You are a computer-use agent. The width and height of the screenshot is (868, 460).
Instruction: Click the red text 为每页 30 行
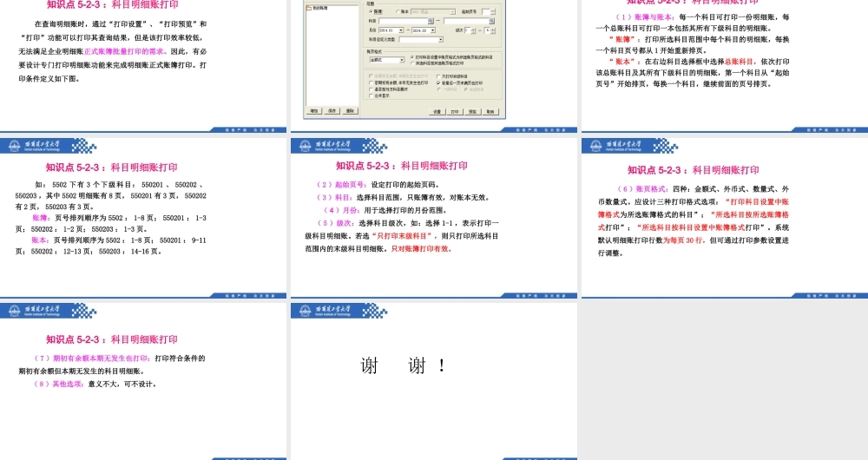[x=683, y=240]
